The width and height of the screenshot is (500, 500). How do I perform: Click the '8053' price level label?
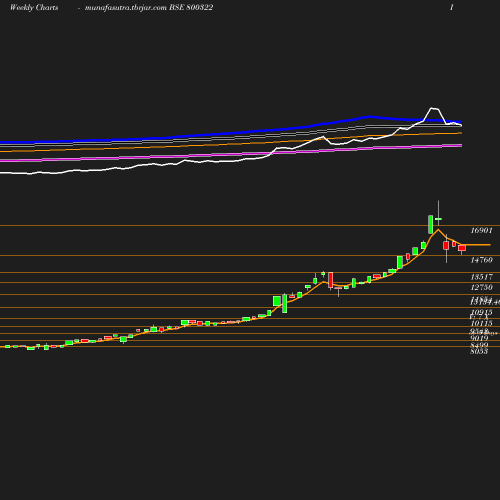coord(479,351)
